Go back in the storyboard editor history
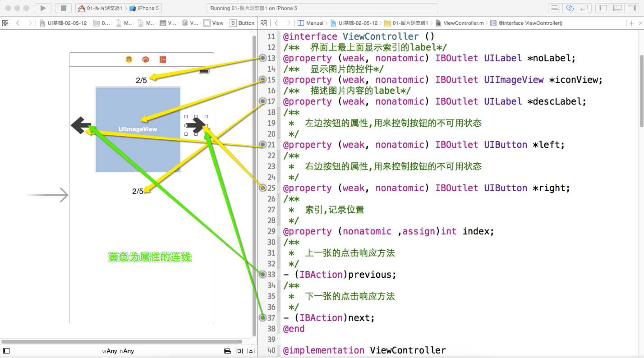The height and width of the screenshot is (358, 644). pyautogui.click(x=18, y=23)
